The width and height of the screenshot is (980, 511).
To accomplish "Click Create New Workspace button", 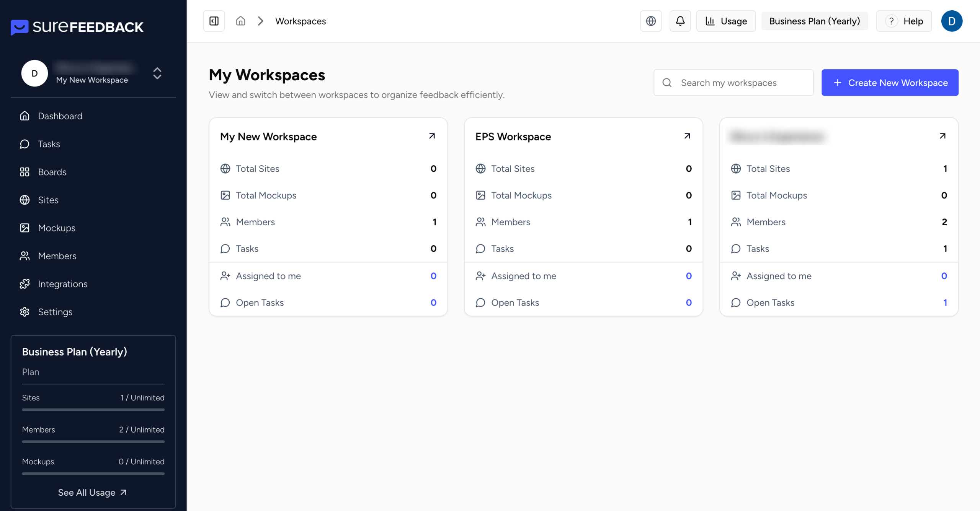I will pos(890,83).
